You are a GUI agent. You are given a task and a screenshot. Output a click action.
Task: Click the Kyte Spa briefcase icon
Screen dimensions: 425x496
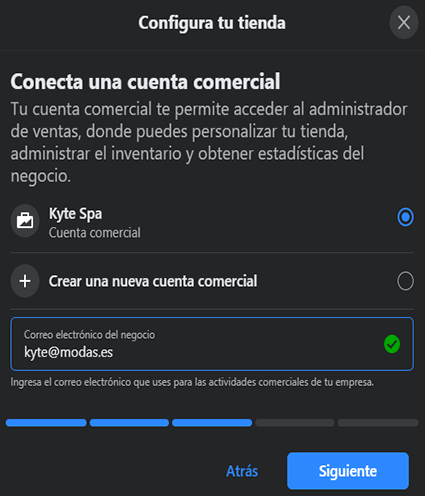[x=25, y=221]
